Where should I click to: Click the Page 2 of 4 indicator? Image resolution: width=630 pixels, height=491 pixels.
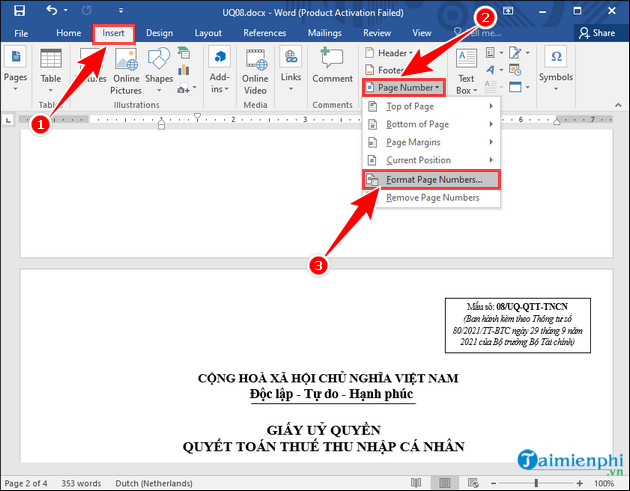pyautogui.click(x=26, y=483)
